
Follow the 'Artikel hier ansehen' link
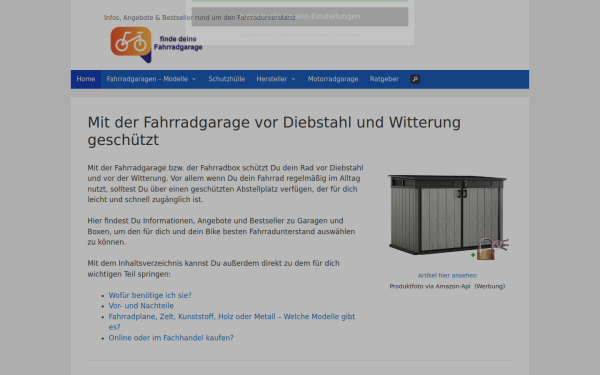pyautogui.click(x=447, y=276)
